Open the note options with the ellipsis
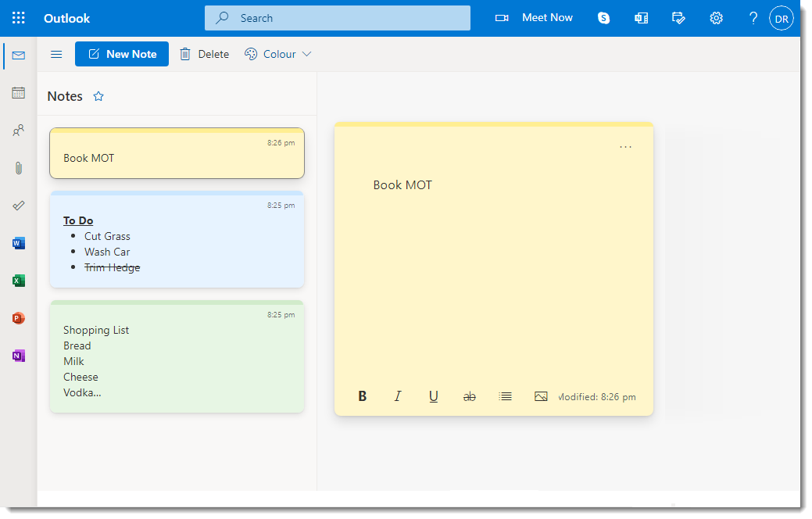This screenshot has width=812, height=519. tap(624, 146)
